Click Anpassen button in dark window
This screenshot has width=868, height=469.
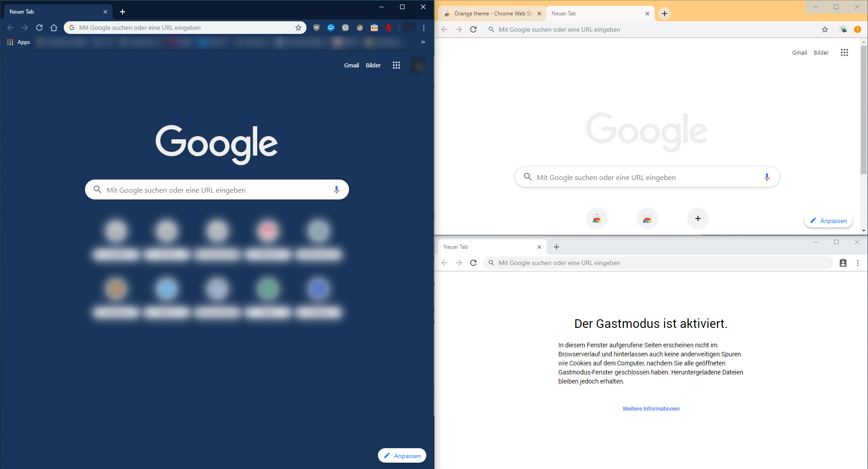[402, 455]
